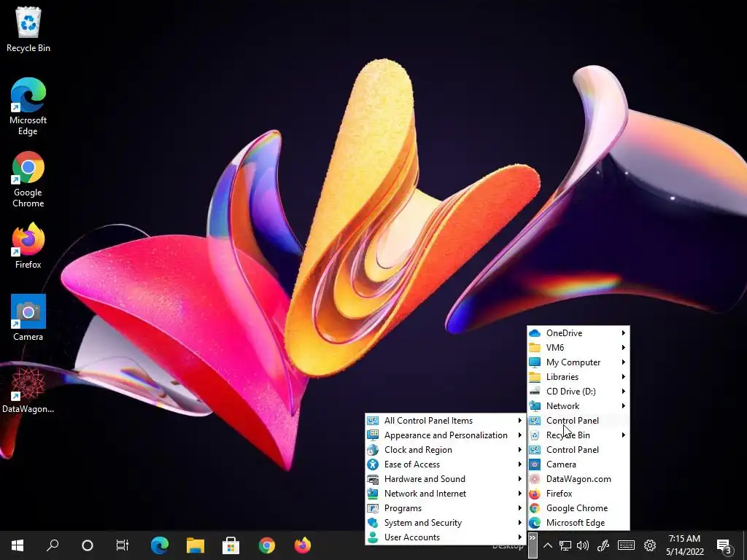This screenshot has height=560, width=747.
Task: Launch Edge from the taskbar
Action: click(x=160, y=545)
